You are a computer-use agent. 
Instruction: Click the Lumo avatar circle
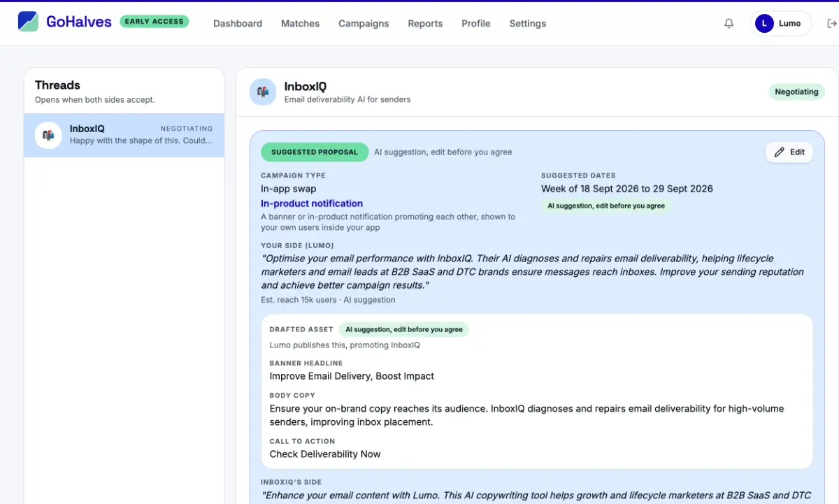[x=764, y=23]
